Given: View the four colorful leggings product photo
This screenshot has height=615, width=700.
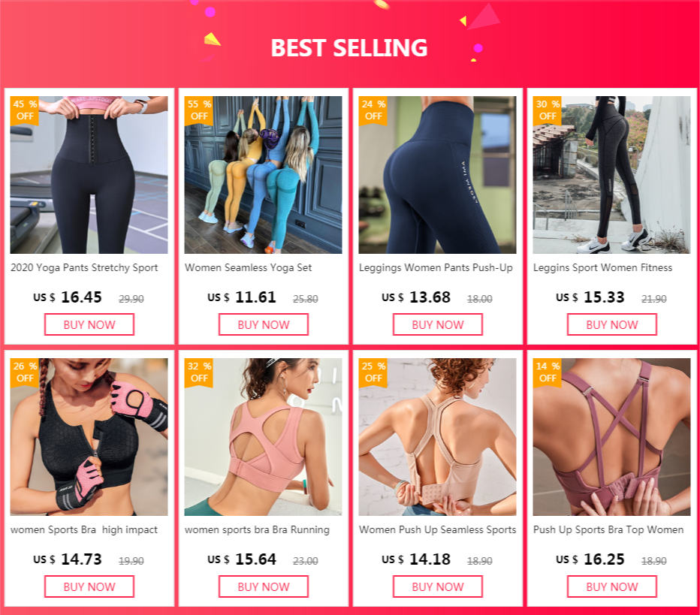Looking at the screenshot, I should [264, 175].
